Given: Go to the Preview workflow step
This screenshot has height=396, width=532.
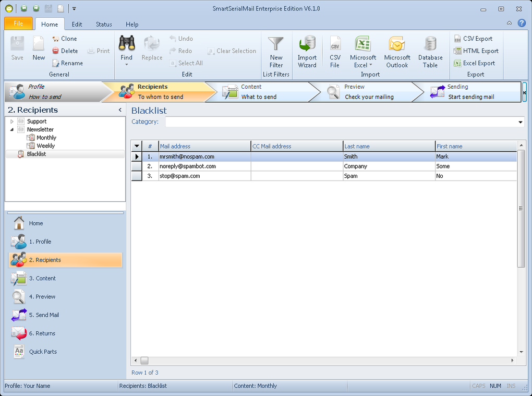Looking at the screenshot, I should [x=367, y=92].
